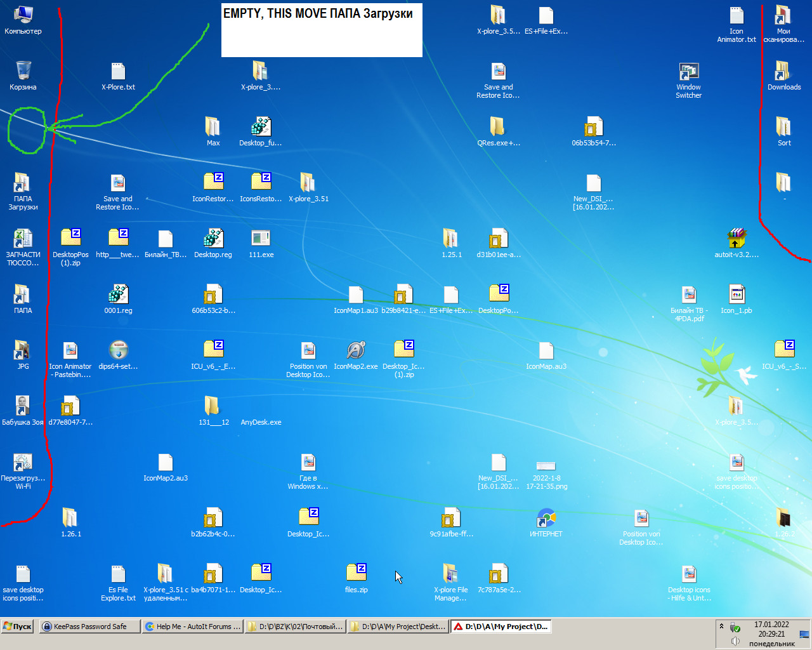Select the X-plore_3.51 program icon

click(x=308, y=183)
